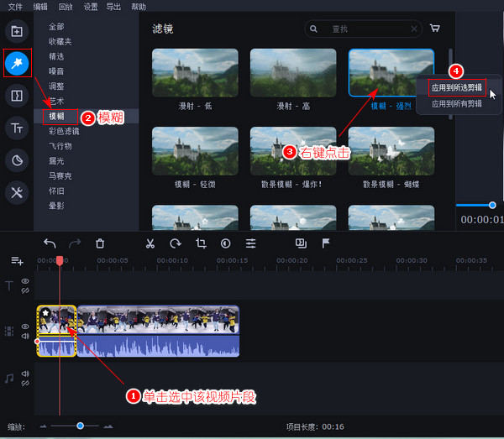Screen dimensions: 504x439
Task: Select the 全部 filter category
Action: tap(56, 27)
